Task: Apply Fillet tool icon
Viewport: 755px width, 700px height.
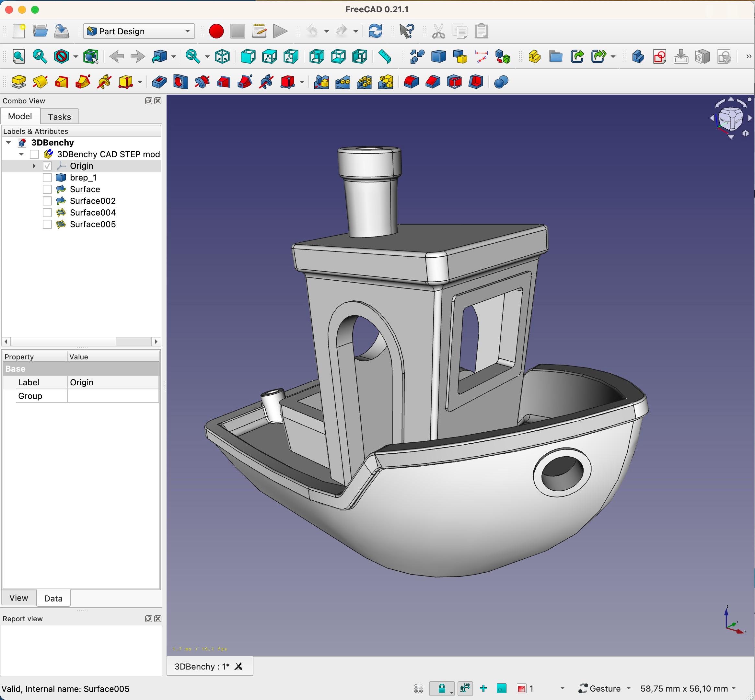Action: tap(411, 82)
